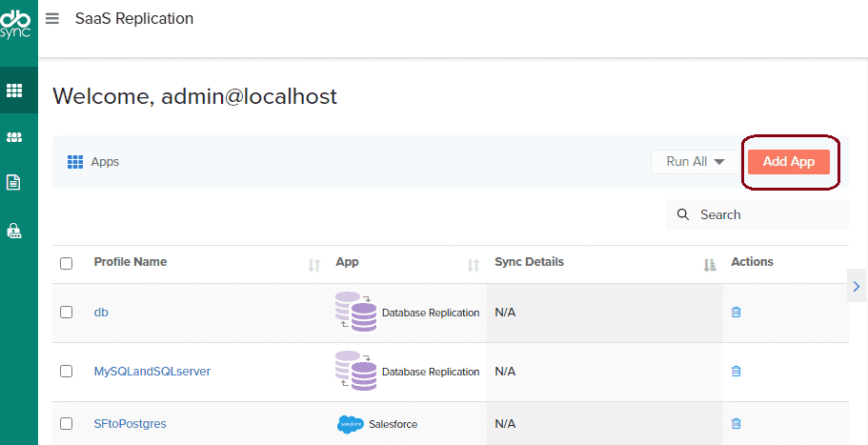Check the select-all checkbox in table header
Image resolution: width=868 pixels, height=445 pixels.
point(66,263)
